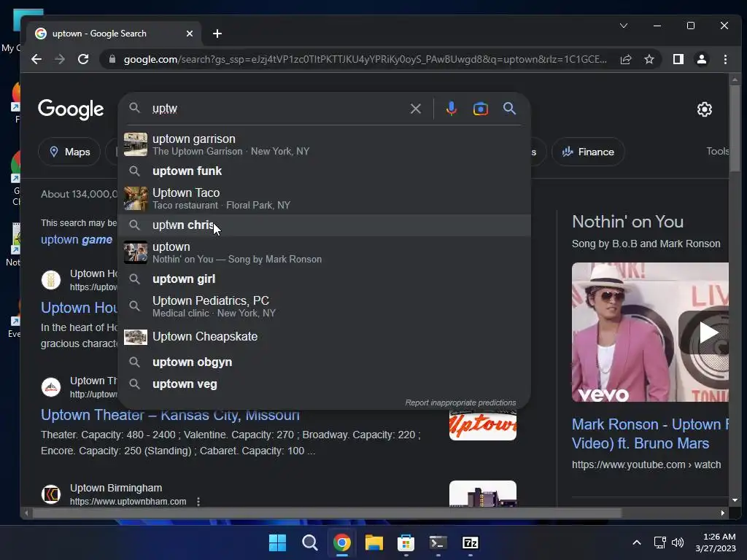The width and height of the screenshot is (747, 560).
Task: Open tab search dropdown arrow
Action: (624, 26)
